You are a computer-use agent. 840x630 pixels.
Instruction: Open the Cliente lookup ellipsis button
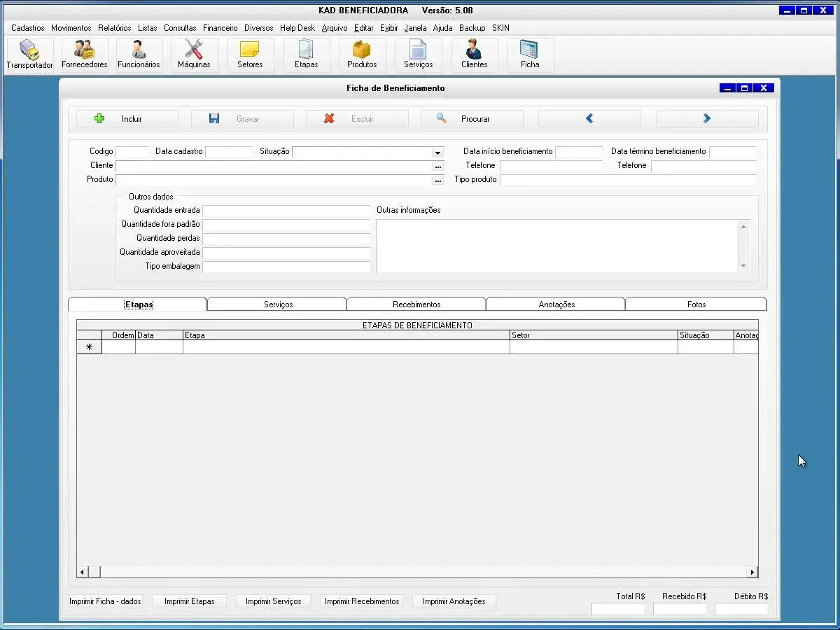pyautogui.click(x=437, y=167)
